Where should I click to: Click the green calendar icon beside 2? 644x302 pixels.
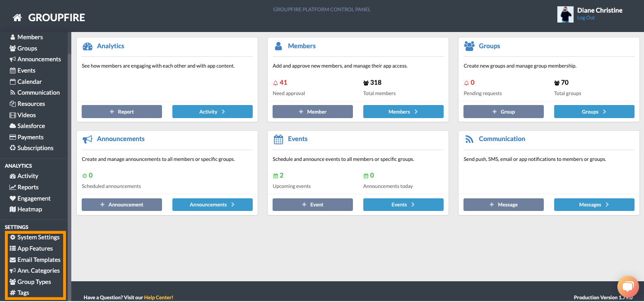(276, 176)
